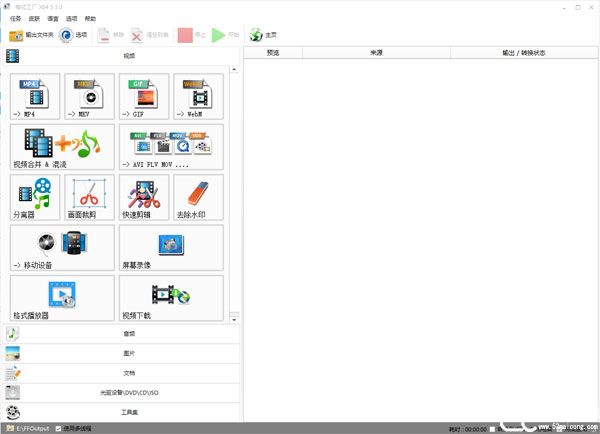Pick the WebM conversion icon
The width and height of the screenshot is (600, 434).
point(198,96)
